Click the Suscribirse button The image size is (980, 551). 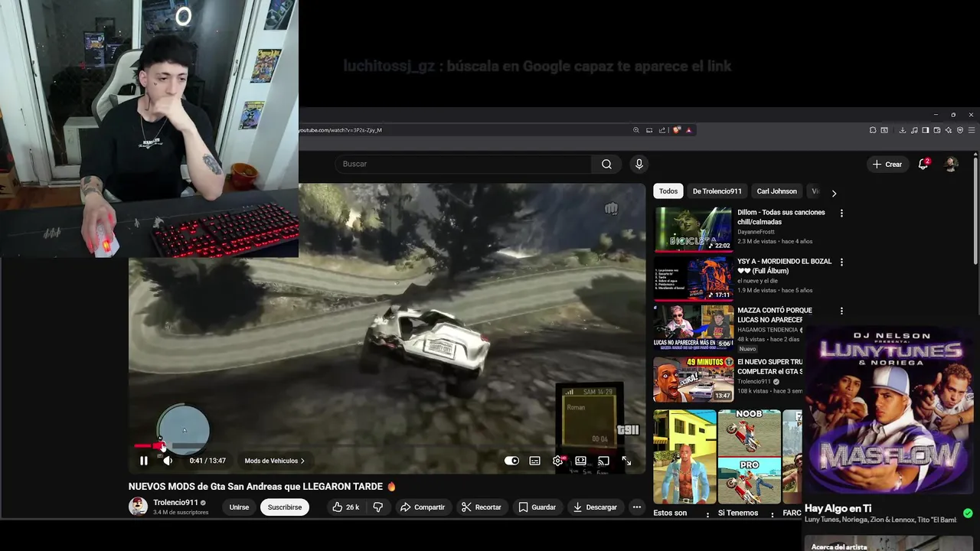[285, 507]
